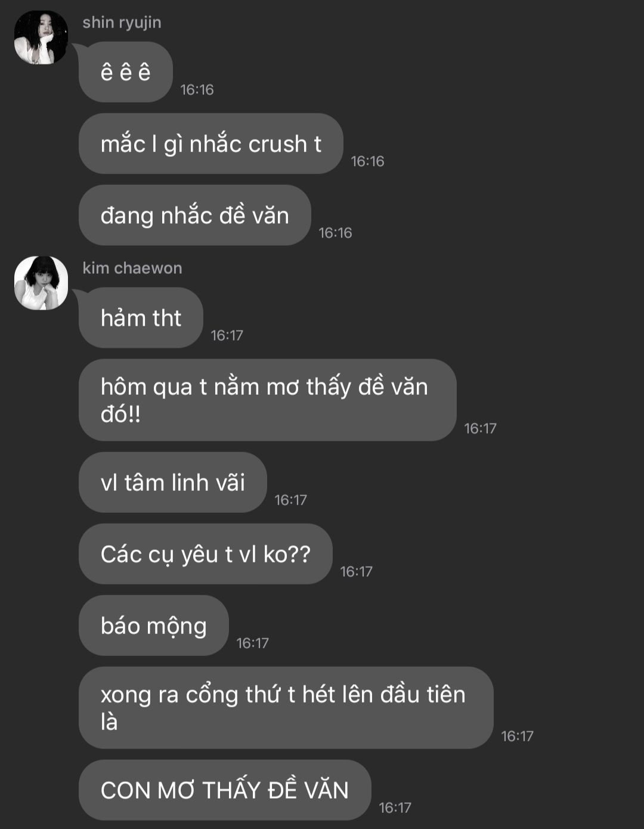Tap the sender name 'shin ryujin'
The width and height of the screenshot is (644, 829).
tap(122, 23)
